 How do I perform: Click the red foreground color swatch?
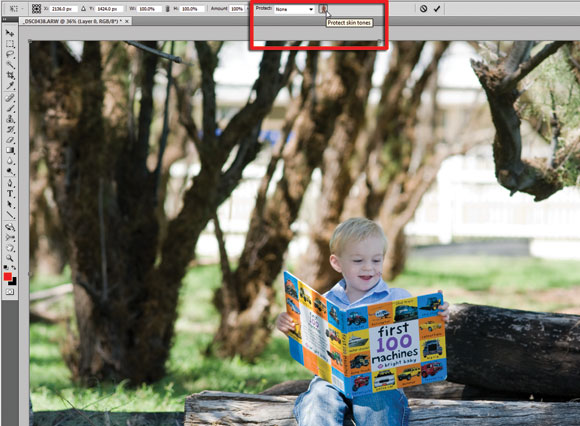click(x=7, y=277)
